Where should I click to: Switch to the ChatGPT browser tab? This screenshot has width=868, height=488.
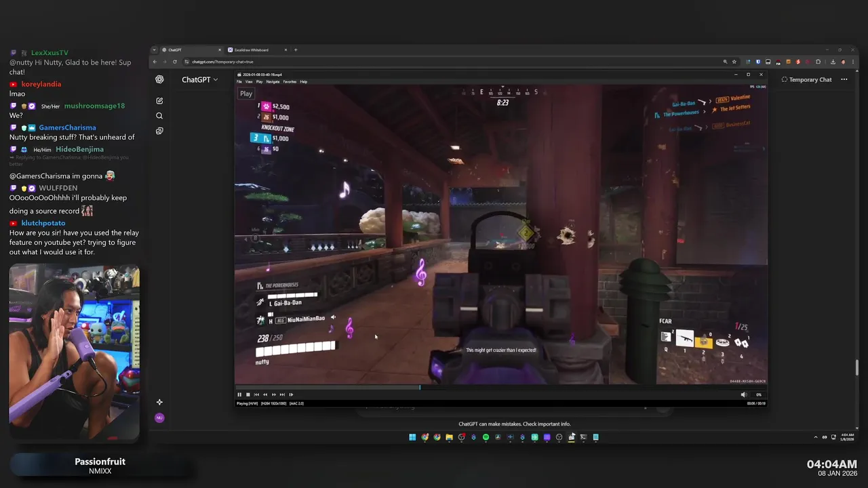click(x=191, y=49)
